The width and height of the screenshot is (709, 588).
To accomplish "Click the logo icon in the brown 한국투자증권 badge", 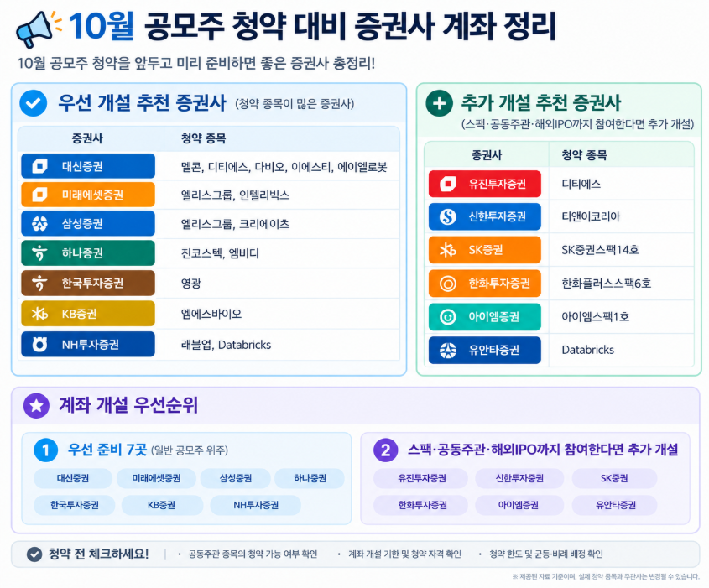I will (39, 283).
